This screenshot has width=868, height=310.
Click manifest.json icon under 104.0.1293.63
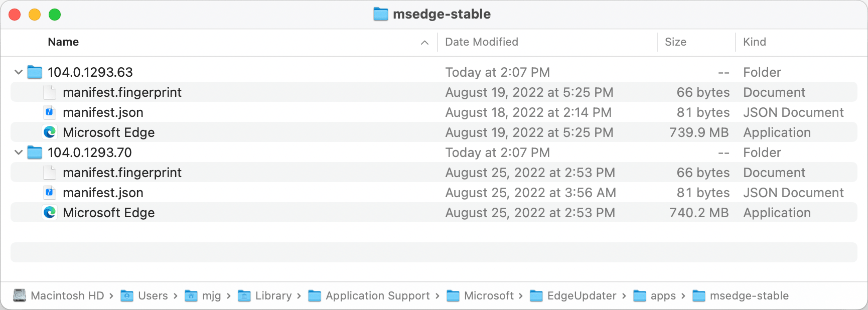50,112
